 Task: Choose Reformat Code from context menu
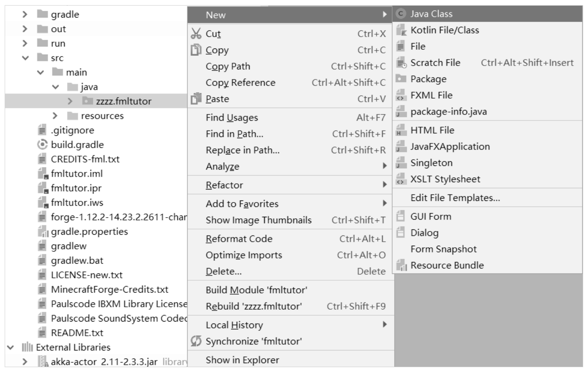tap(239, 239)
